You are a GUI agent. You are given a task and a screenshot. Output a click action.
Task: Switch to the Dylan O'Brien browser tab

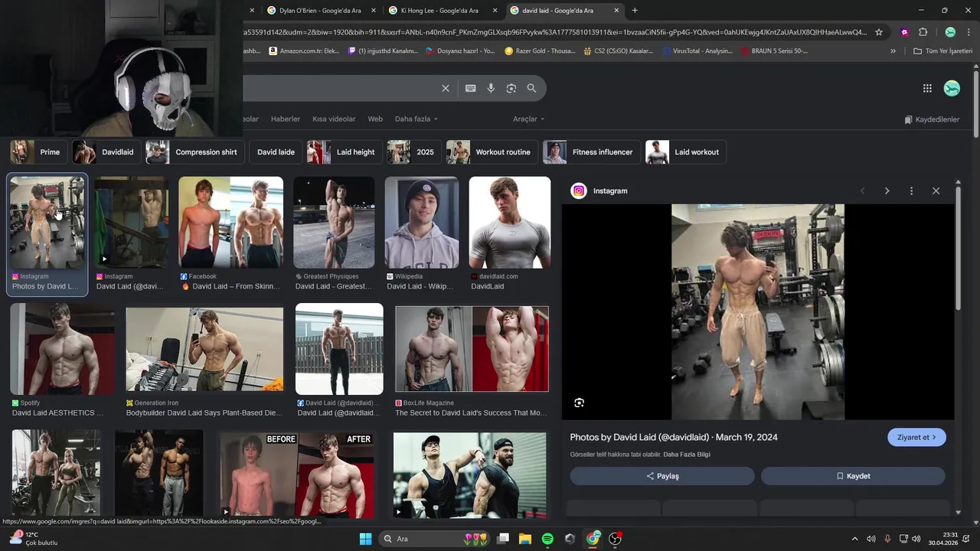tap(319, 11)
